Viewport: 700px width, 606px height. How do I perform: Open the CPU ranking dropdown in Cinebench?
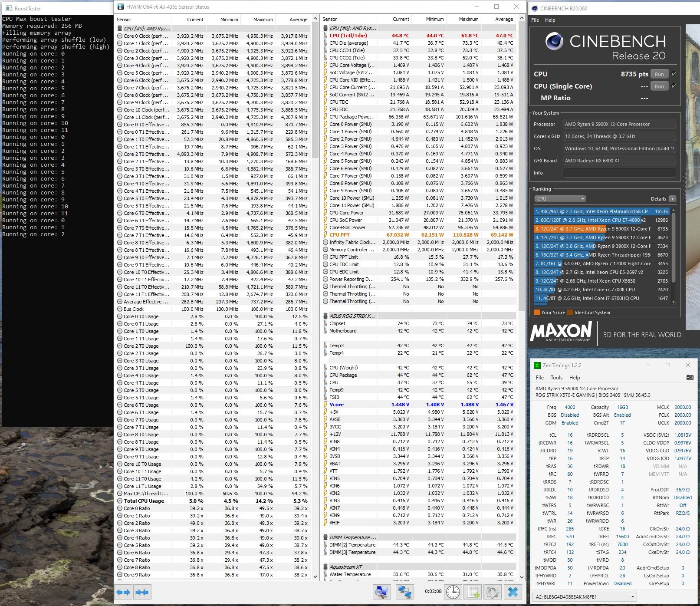[560, 199]
